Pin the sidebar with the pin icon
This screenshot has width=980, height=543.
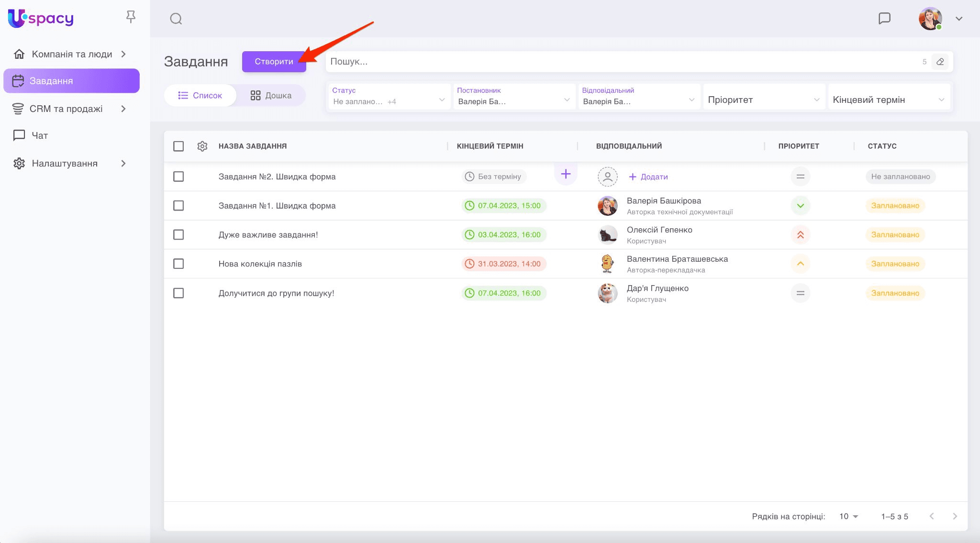click(x=131, y=17)
